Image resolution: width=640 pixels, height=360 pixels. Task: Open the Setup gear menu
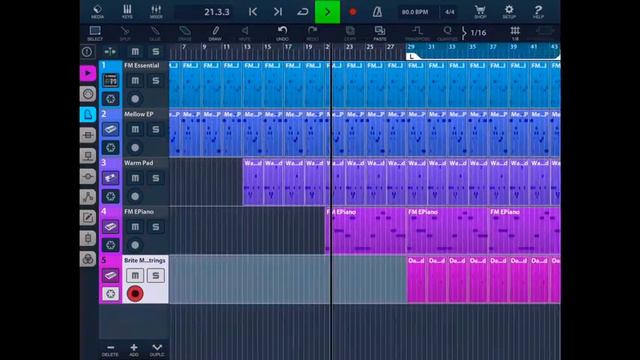(x=509, y=12)
